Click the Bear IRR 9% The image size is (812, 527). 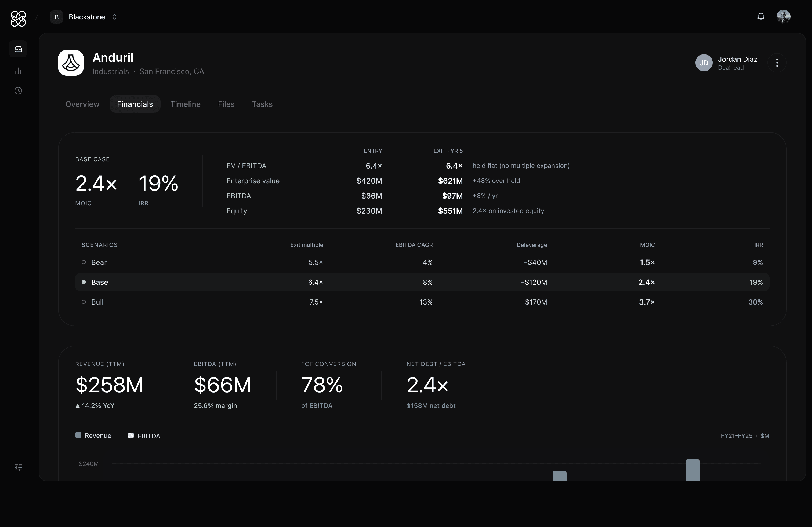(757, 262)
